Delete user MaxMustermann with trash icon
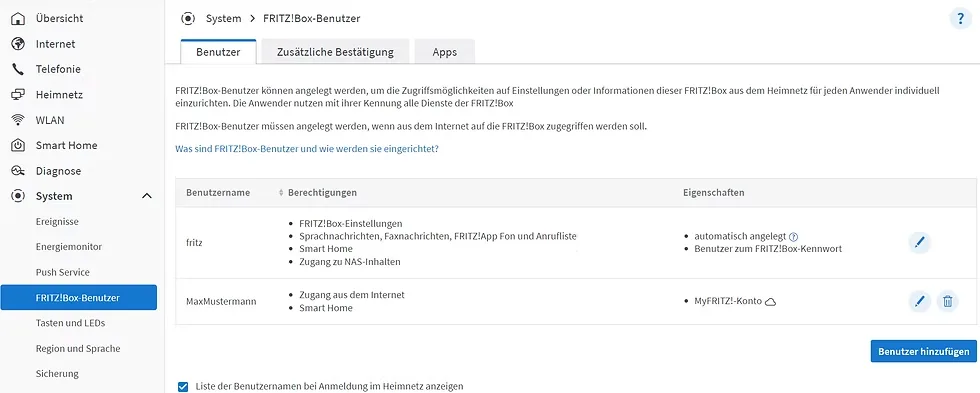 click(x=948, y=301)
